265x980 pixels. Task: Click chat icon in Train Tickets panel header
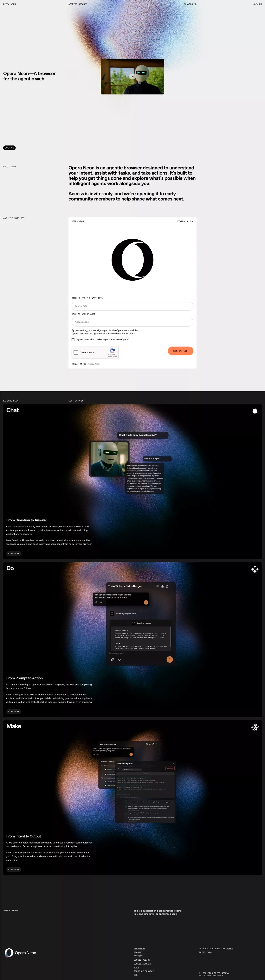(158, 586)
